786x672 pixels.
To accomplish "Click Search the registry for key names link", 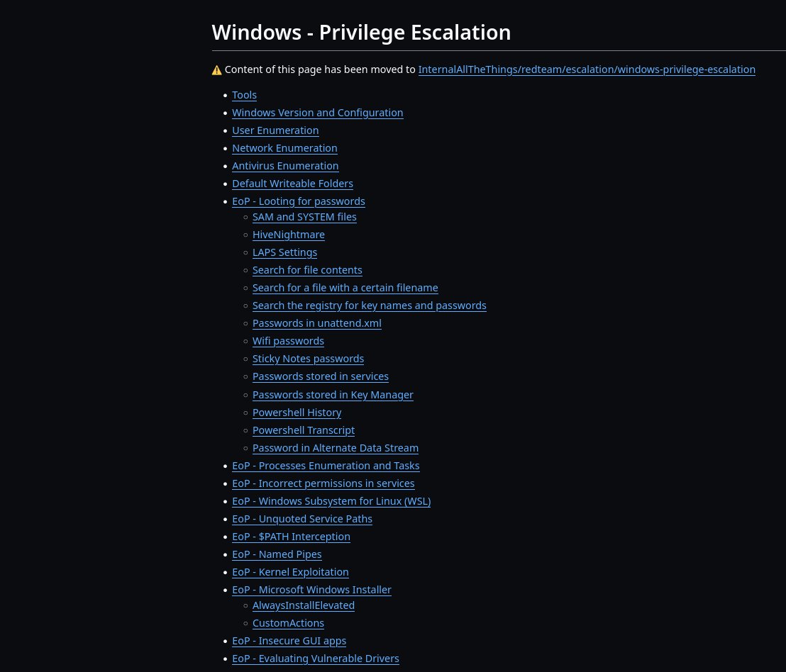I will coord(370,306).
